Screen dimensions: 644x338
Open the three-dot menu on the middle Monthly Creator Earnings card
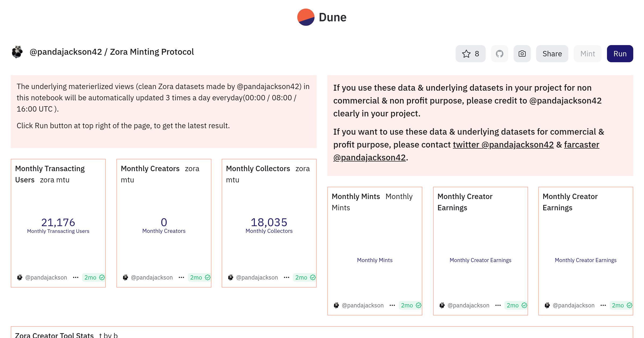coord(498,305)
